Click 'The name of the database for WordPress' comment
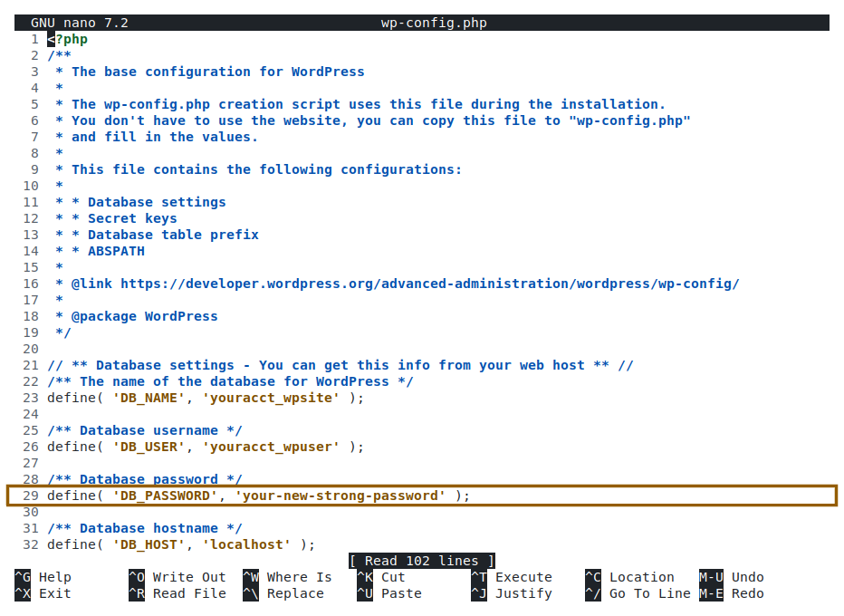 [x=230, y=381]
